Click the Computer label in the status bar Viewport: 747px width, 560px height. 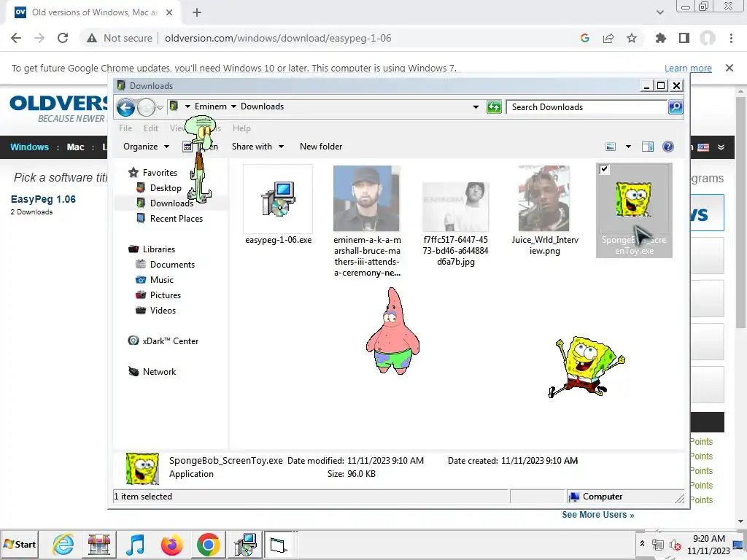coord(602,496)
